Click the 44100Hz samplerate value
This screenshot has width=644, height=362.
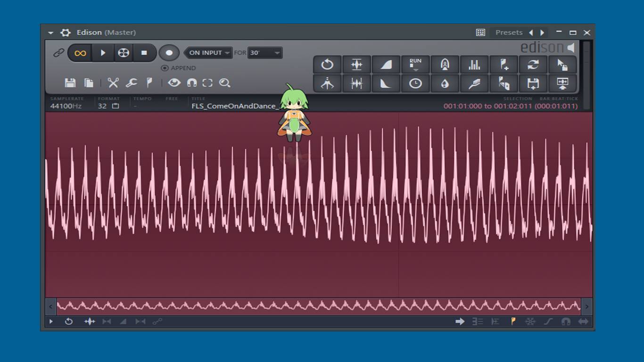(66, 106)
